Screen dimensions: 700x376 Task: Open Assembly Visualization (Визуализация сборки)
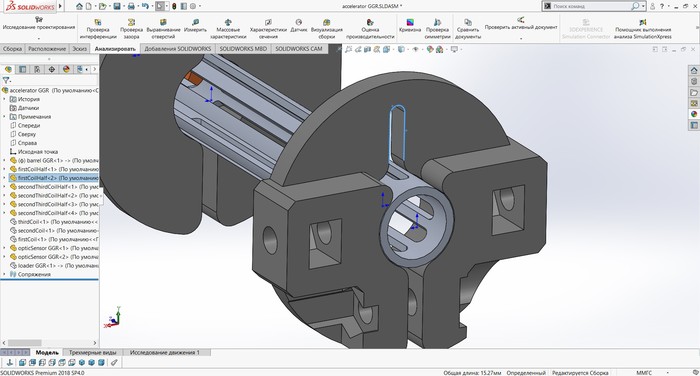point(327,29)
